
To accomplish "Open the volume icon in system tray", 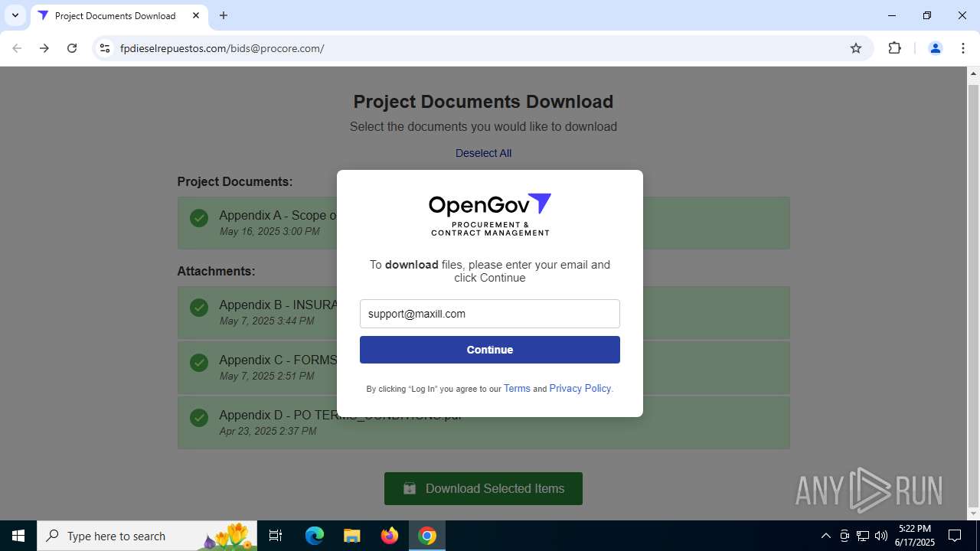I will pyautogui.click(x=881, y=536).
